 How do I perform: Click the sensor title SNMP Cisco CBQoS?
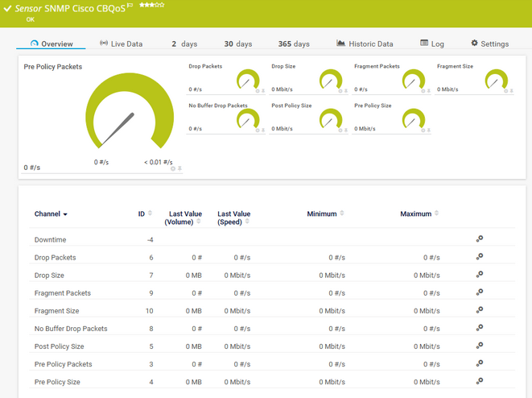pyautogui.click(x=85, y=9)
